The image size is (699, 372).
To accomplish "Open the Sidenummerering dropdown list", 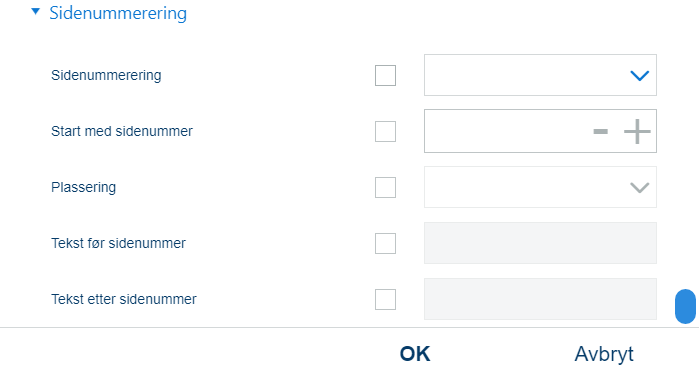I will click(540, 75).
